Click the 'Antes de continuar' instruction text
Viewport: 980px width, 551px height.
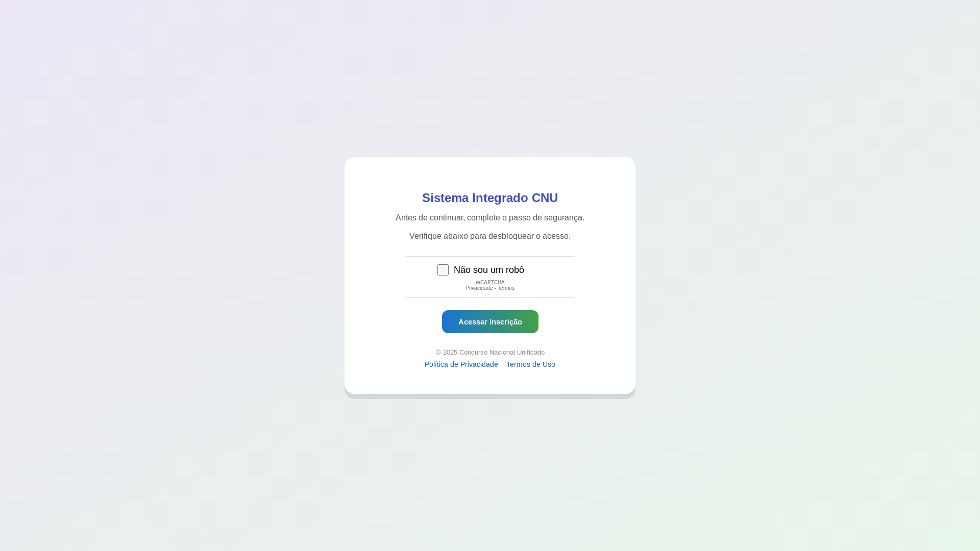tap(490, 218)
